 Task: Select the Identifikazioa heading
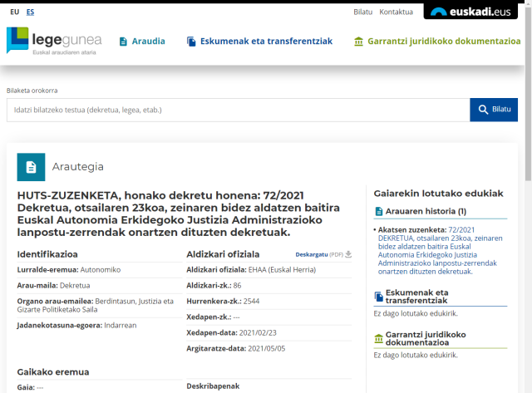(47, 254)
